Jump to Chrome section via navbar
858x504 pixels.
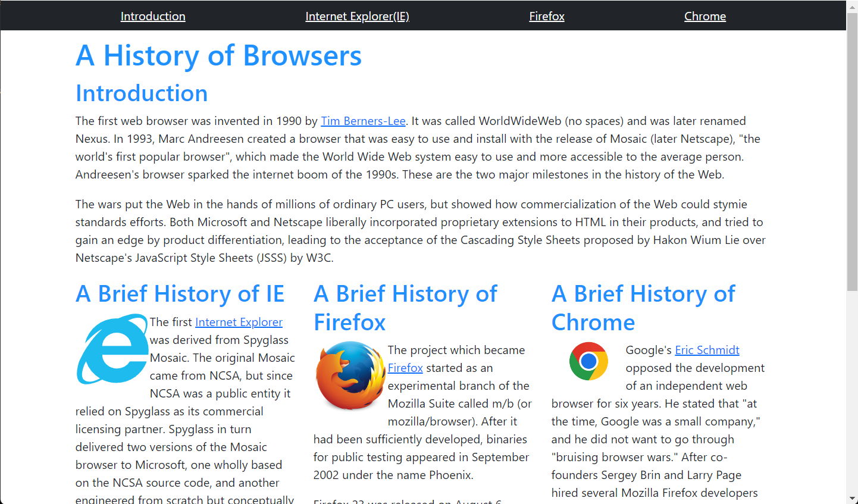(x=704, y=16)
